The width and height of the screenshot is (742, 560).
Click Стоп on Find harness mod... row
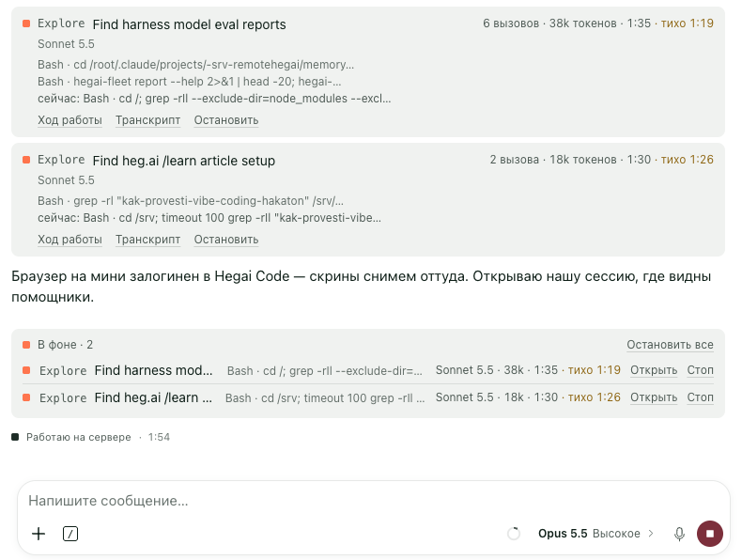tap(701, 370)
